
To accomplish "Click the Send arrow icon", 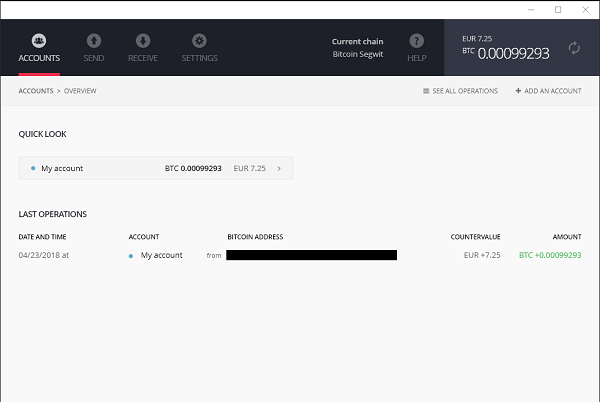I will pyautogui.click(x=94, y=41).
